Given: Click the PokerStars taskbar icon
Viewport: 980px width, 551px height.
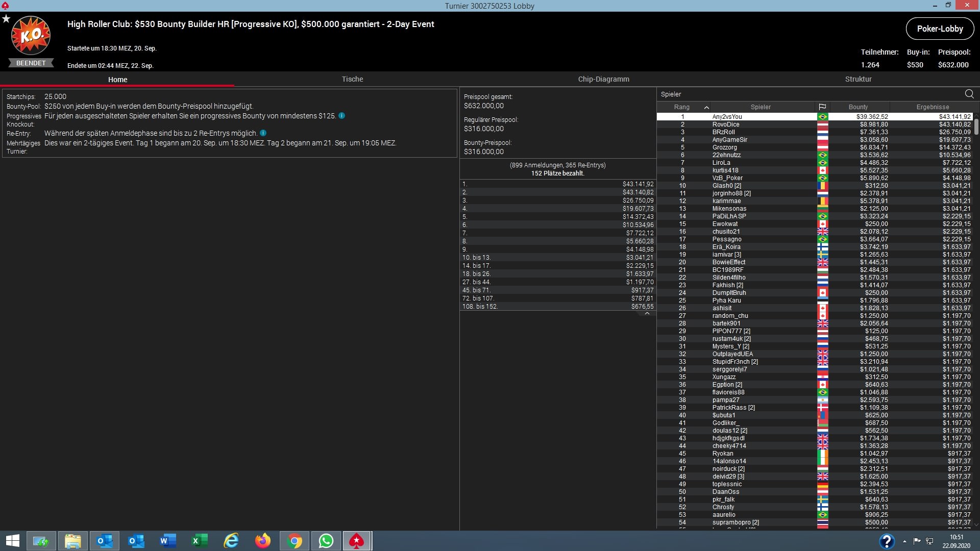Looking at the screenshot, I should 356,541.
